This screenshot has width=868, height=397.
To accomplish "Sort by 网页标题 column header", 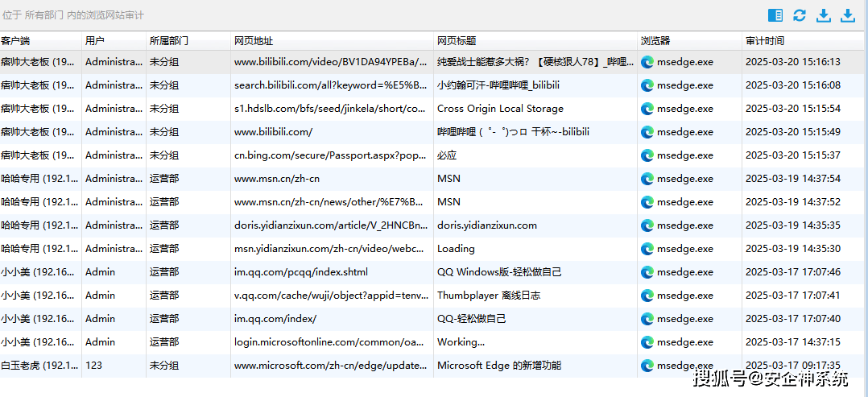I will pyautogui.click(x=535, y=41).
